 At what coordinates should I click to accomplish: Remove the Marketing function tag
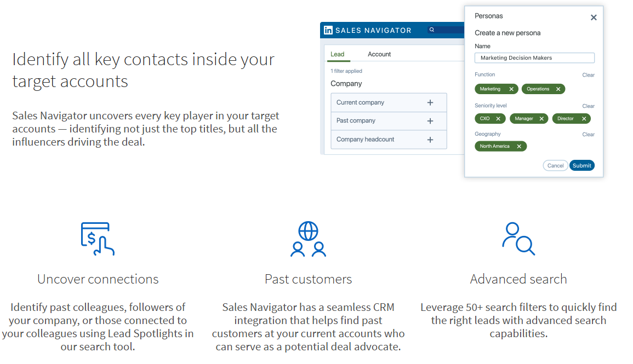(x=511, y=89)
